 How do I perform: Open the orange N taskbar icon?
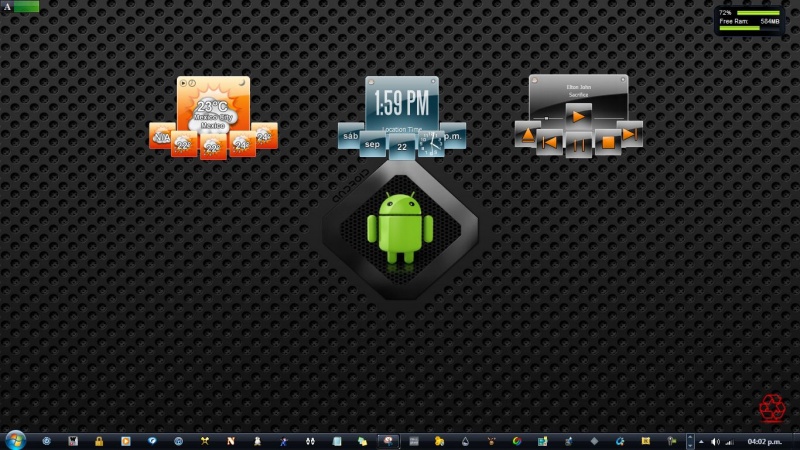pyautogui.click(x=231, y=441)
